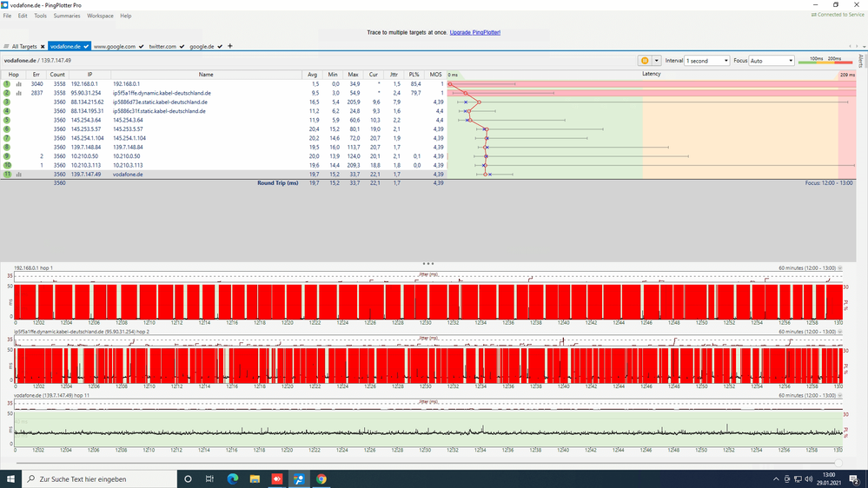868x488 pixels.
Task: Open the Workspace menu
Action: 100,16
